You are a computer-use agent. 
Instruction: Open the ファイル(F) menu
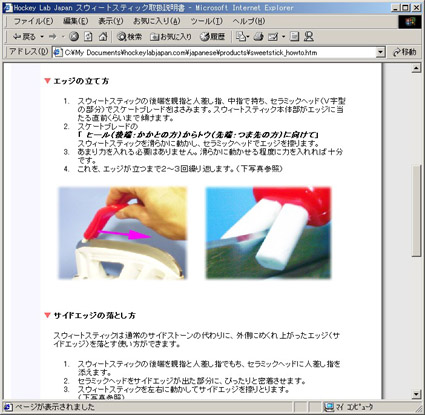coord(33,21)
